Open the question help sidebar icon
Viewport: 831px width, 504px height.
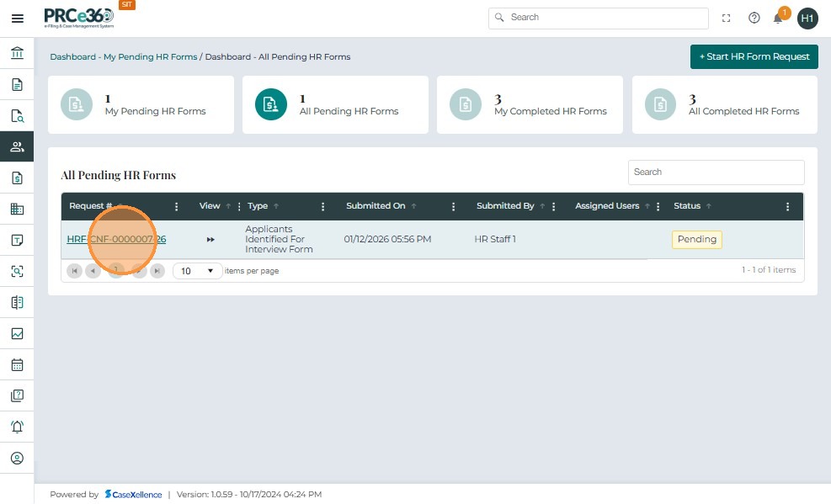pos(17,395)
